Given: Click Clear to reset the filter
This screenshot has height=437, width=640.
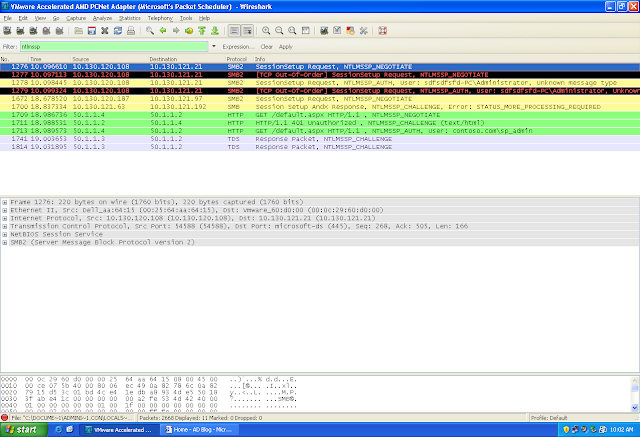Looking at the screenshot, I should (x=267, y=47).
